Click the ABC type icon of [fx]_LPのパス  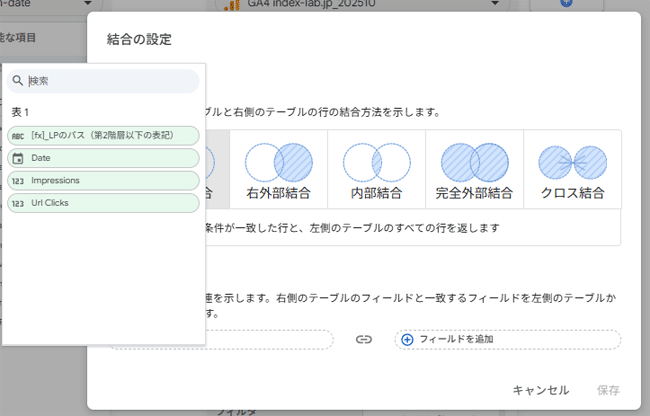point(18,136)
